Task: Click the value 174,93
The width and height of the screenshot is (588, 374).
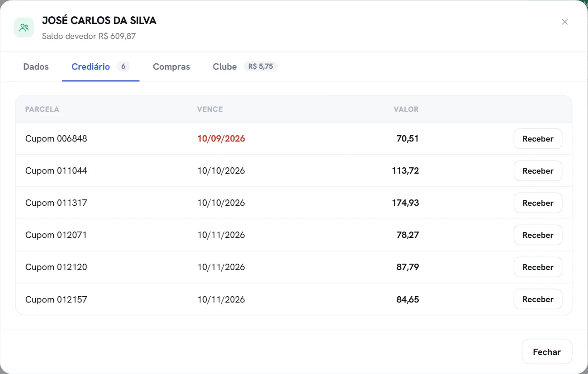Action: (x=405, y=203)
